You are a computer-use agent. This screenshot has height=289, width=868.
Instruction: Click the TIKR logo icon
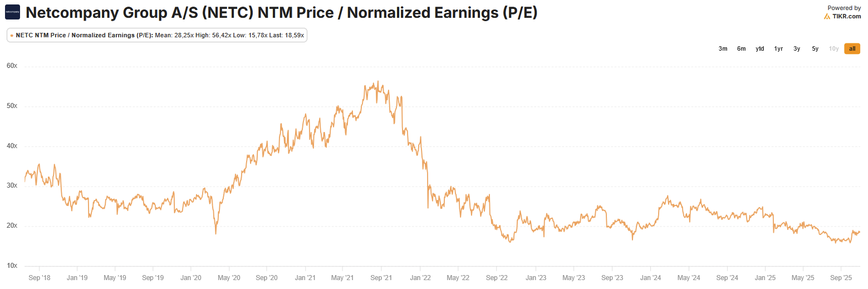tap(827, 17)
